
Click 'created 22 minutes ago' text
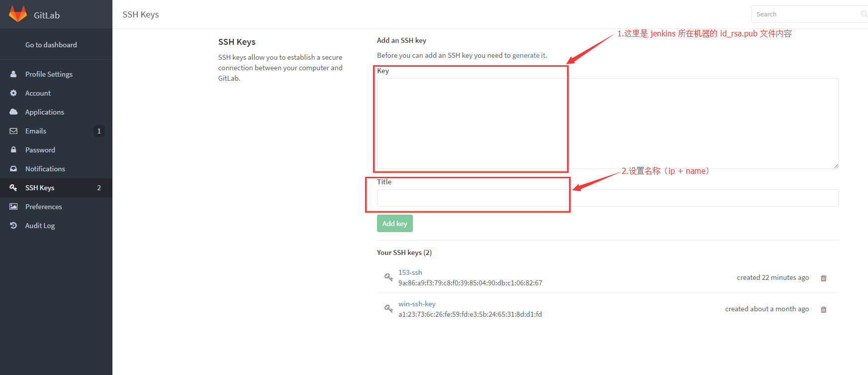(x=773, y=277)
